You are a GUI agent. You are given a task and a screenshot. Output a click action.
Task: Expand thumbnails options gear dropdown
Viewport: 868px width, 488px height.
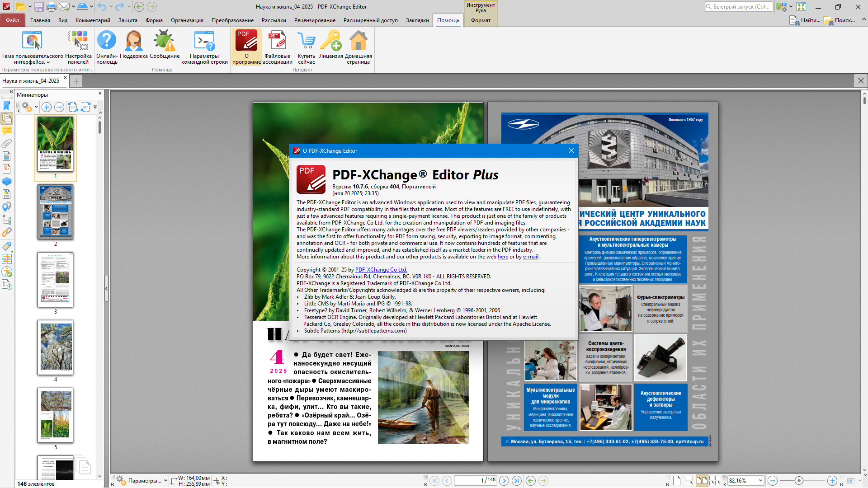click(x=36, y=107)
